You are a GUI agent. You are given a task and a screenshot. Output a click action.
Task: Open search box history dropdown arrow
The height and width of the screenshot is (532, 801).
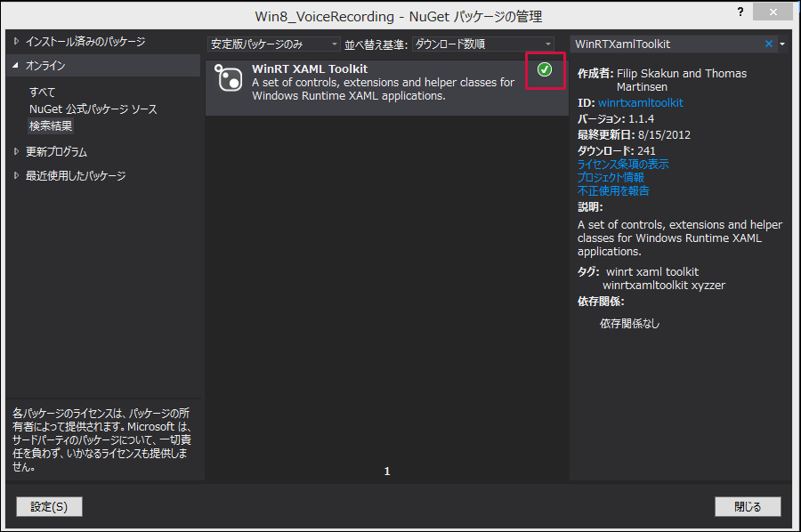[x=782, y=44]
